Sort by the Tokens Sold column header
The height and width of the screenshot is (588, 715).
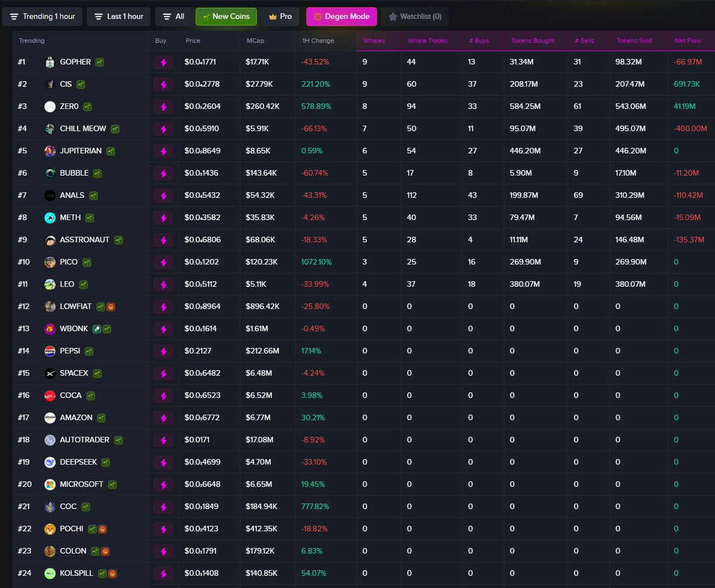[635, 41]
